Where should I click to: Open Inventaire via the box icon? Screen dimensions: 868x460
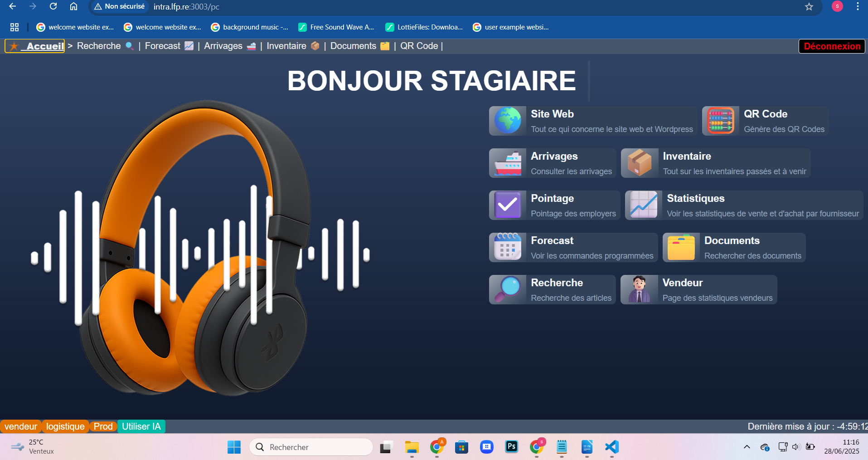click(x=639, y=163)
